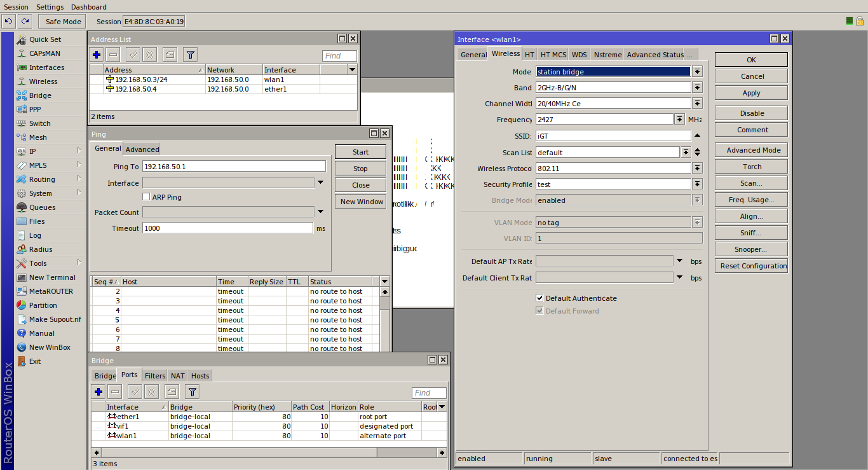Click the remove (minus) icon in Bridge Ports
The image size is (868, 470).
coord(115,392)
